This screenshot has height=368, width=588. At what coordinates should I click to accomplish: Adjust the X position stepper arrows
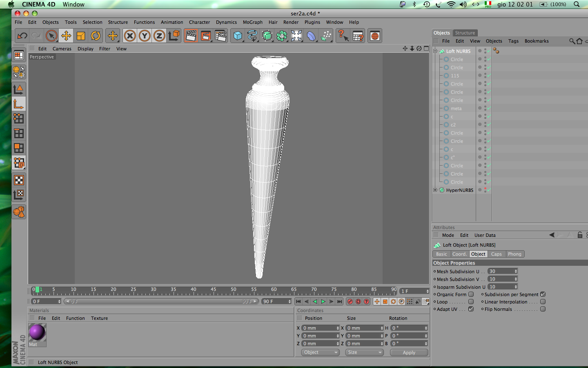338,328
